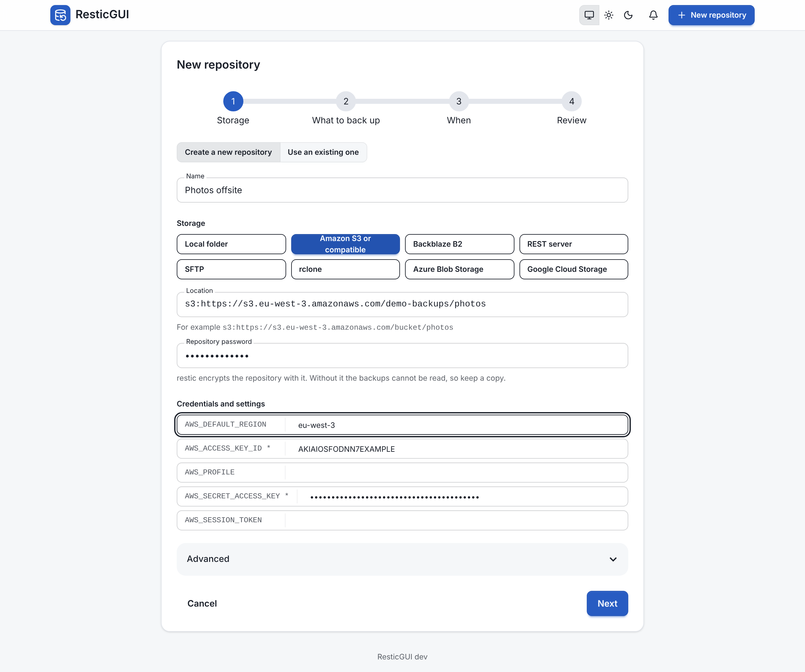This screenshot has width=805, height=672.
Task: Click the Repository password field
Action: (x=402, y=356)
